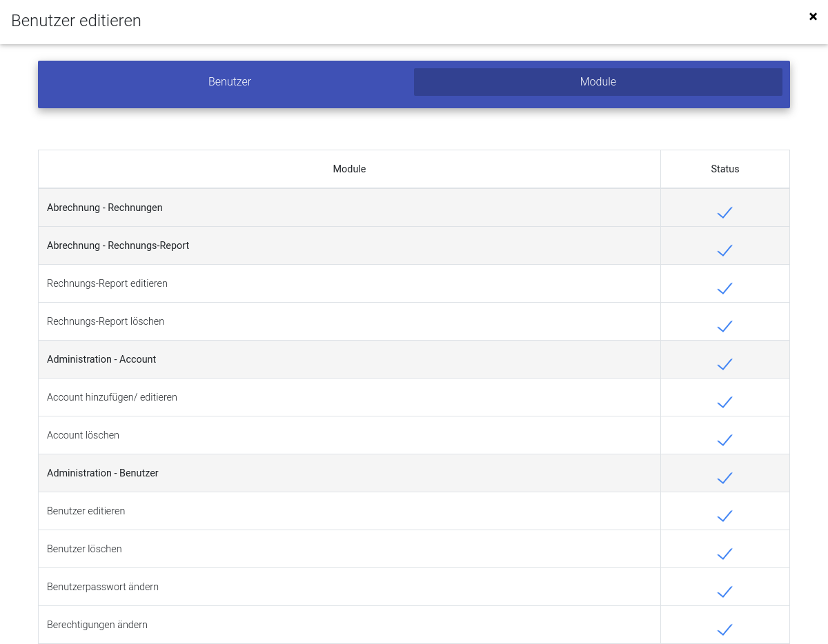Click checkmark for Berechtigungen ändern
Viewport: 828px width, 644px height.
tap(724, 630)
